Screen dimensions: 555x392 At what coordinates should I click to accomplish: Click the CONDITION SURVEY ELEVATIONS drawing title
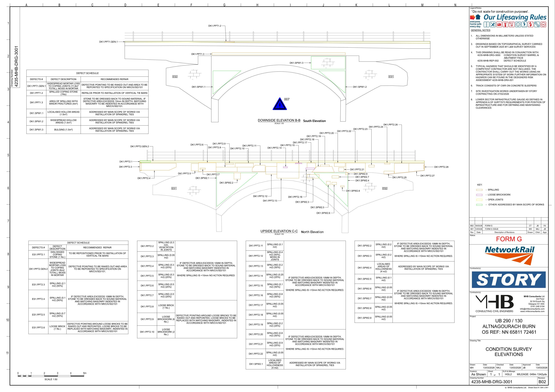click(x=509, y=352)
